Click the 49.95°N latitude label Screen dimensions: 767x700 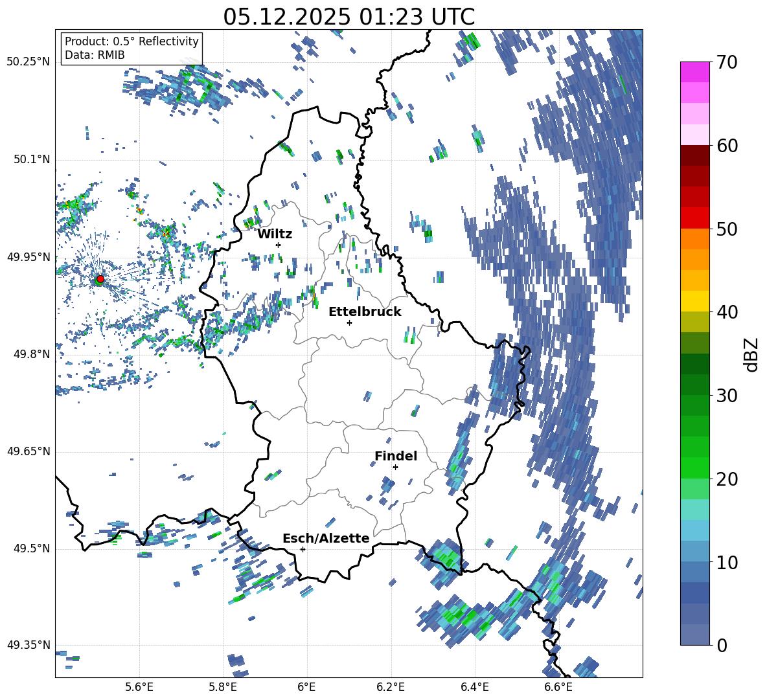click(x=29, y=257)
